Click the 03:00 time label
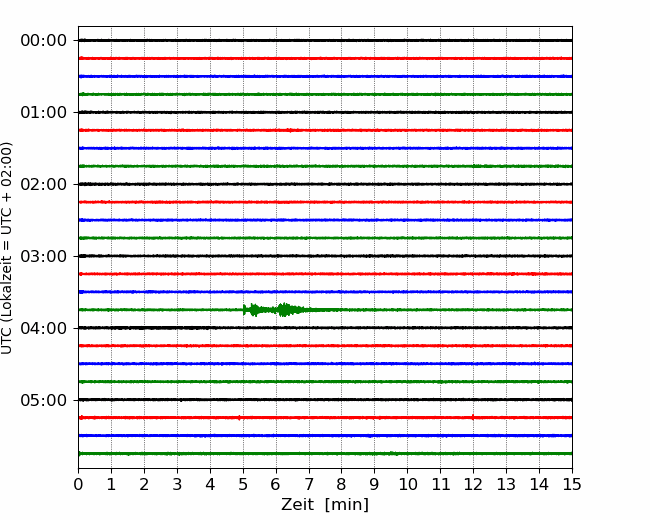This screenshot has height=520, width=650. click(44, 256)
